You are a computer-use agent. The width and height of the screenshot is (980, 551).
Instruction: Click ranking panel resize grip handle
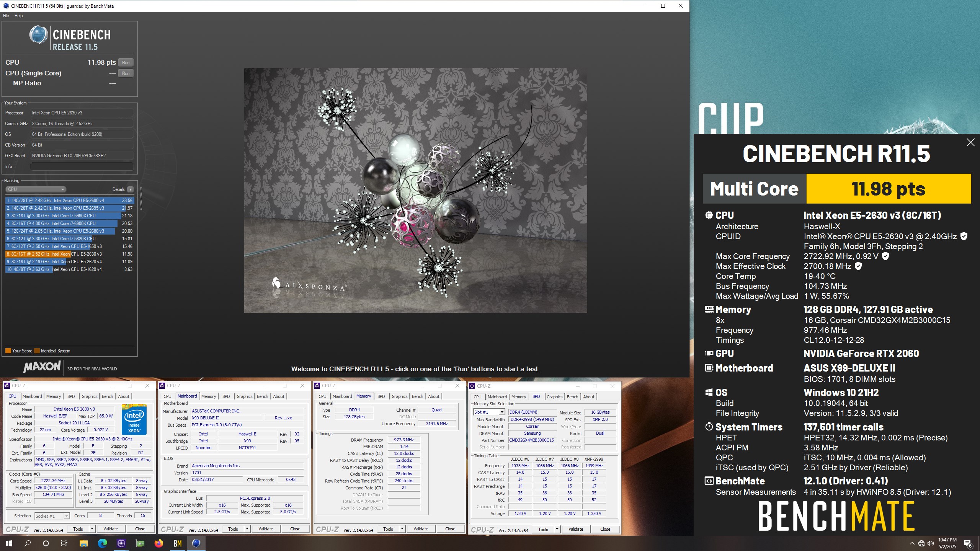pyautogui.click(x=141, y=198)
